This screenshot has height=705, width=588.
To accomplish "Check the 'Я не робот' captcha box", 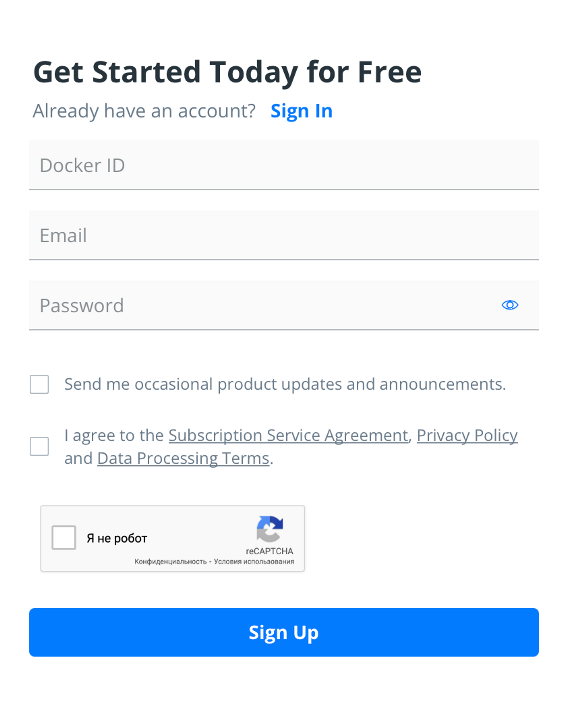I will tap(64, 537).
